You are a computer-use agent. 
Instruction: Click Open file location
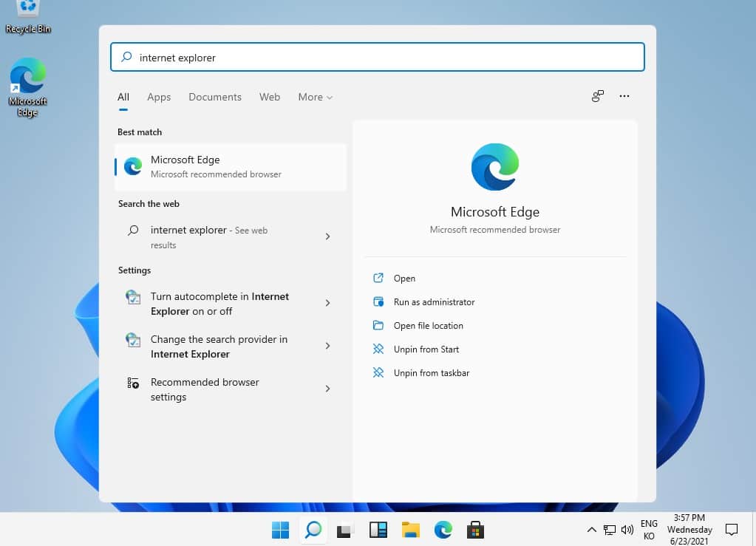(428, 326)
